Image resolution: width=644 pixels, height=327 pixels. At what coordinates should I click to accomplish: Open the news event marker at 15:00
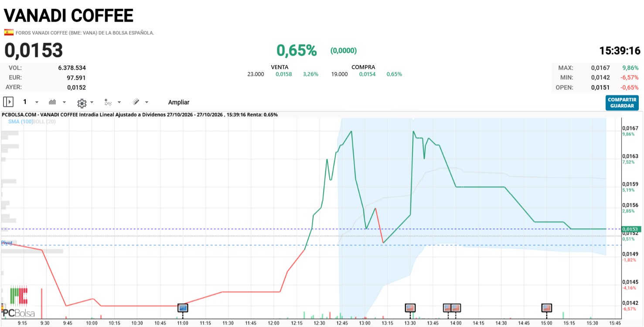pos(547,308)
